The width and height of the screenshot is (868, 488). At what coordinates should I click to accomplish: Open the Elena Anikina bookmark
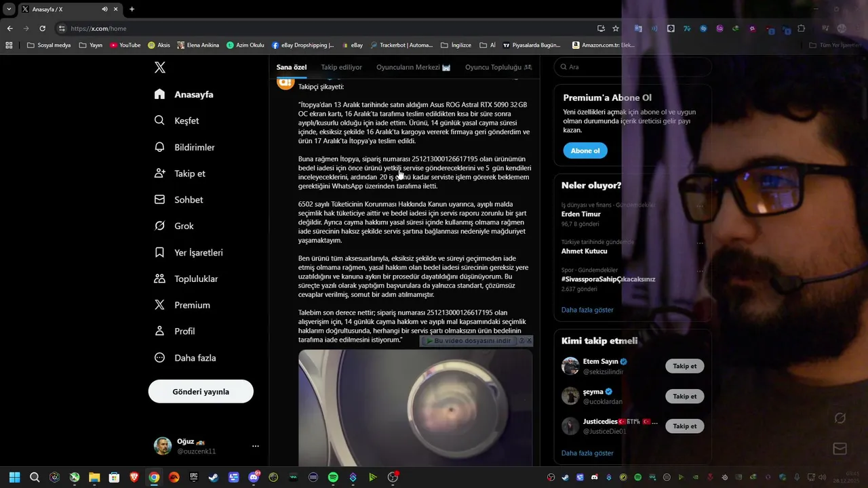tap(198, 45)
